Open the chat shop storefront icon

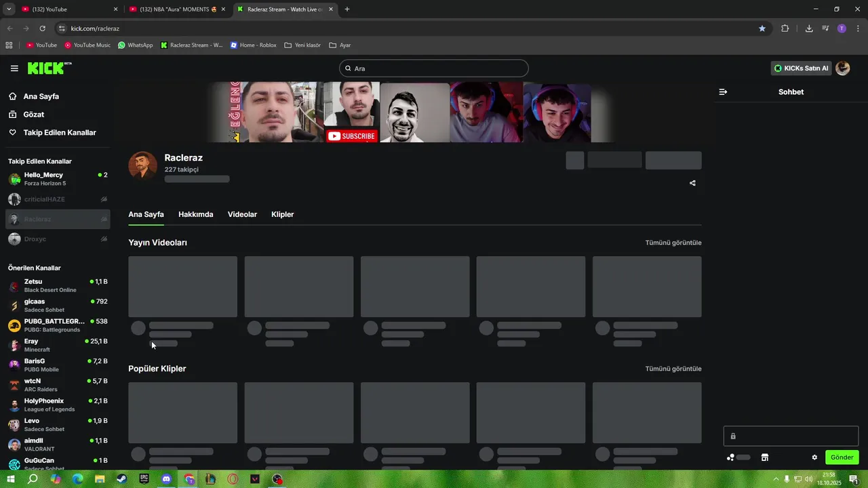click(764, 457)
